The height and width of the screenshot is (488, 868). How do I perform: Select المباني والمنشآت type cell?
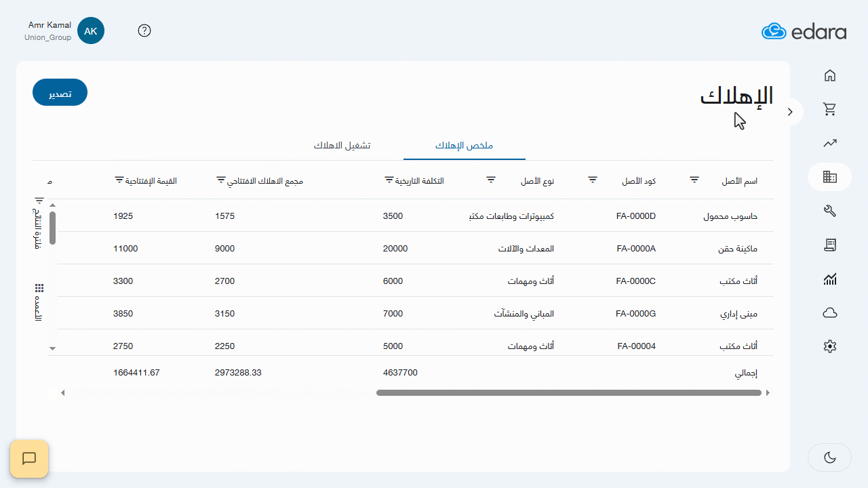point(524,314)
